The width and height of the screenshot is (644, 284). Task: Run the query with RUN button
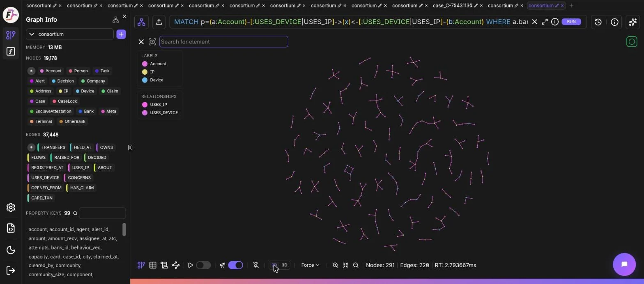[571, 22]
